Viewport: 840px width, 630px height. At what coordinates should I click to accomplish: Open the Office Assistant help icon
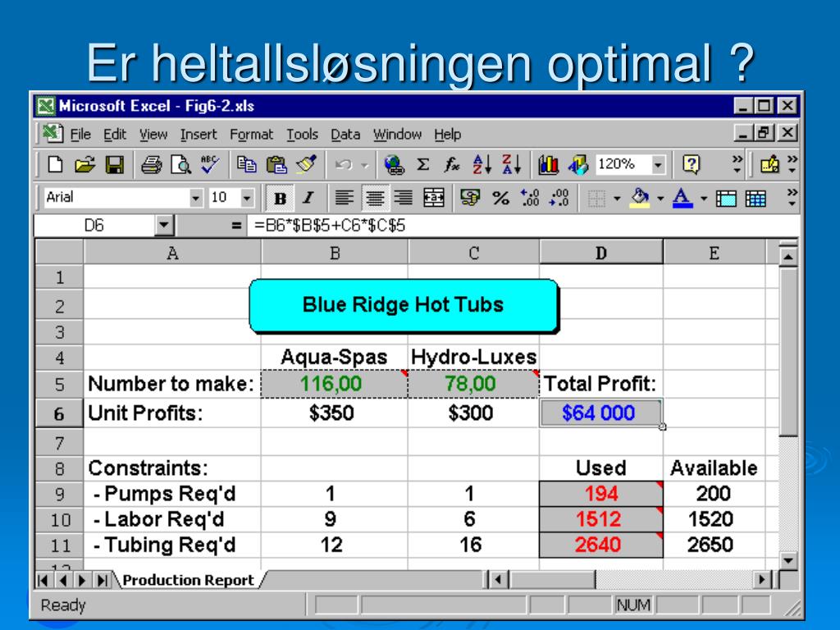click(x=691, y=164)
